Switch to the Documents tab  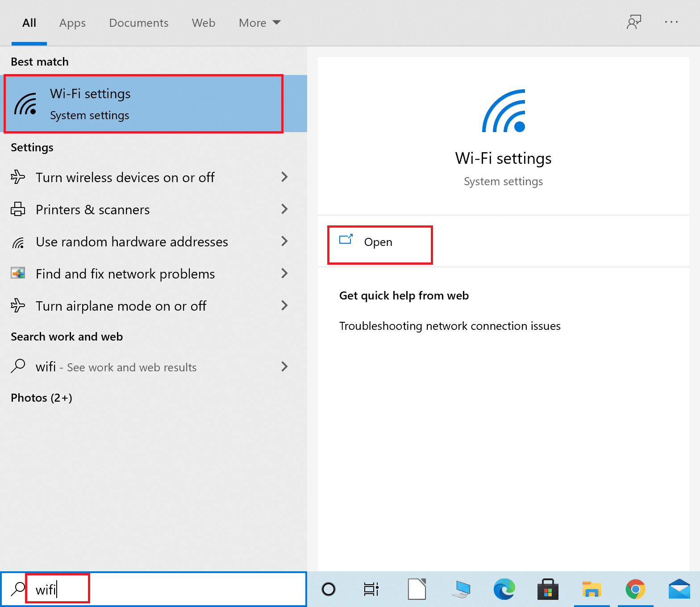click(139, 23)
